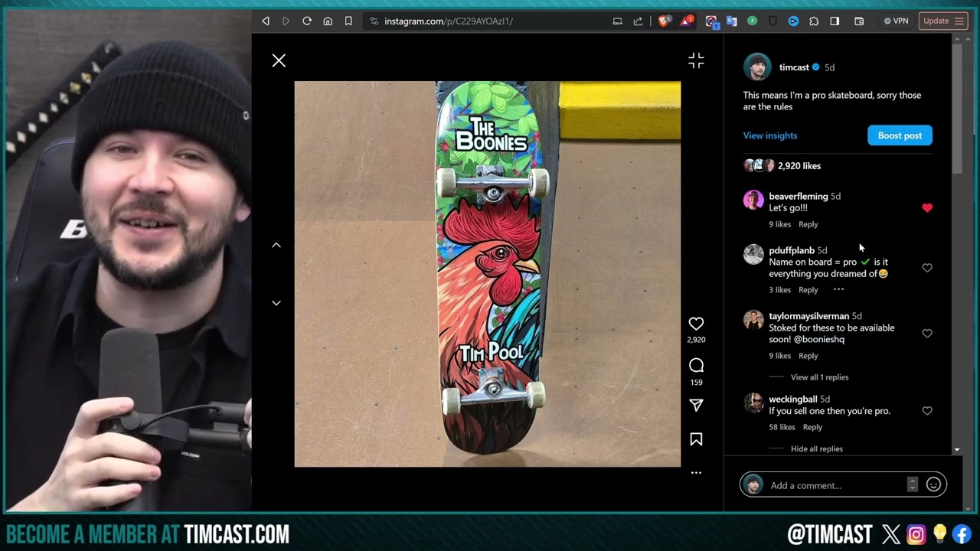
Task: Open the Update browser menu button
Action: [x=943, y=21]
